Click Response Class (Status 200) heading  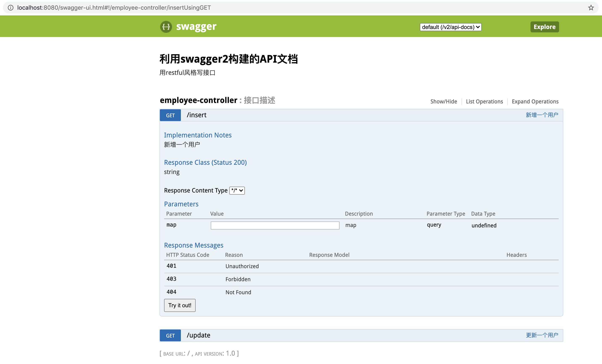(205, 162)
